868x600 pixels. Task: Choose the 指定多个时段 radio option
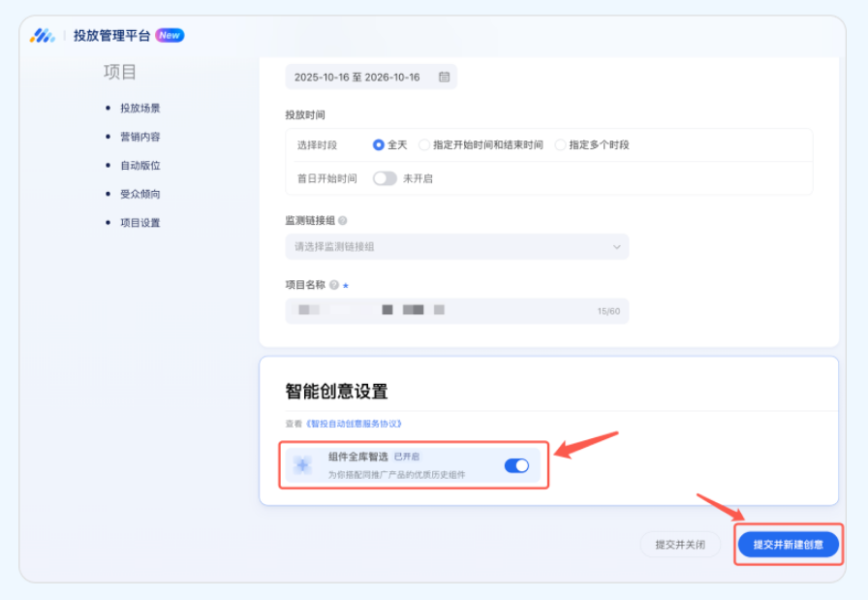tap(560, 144)
